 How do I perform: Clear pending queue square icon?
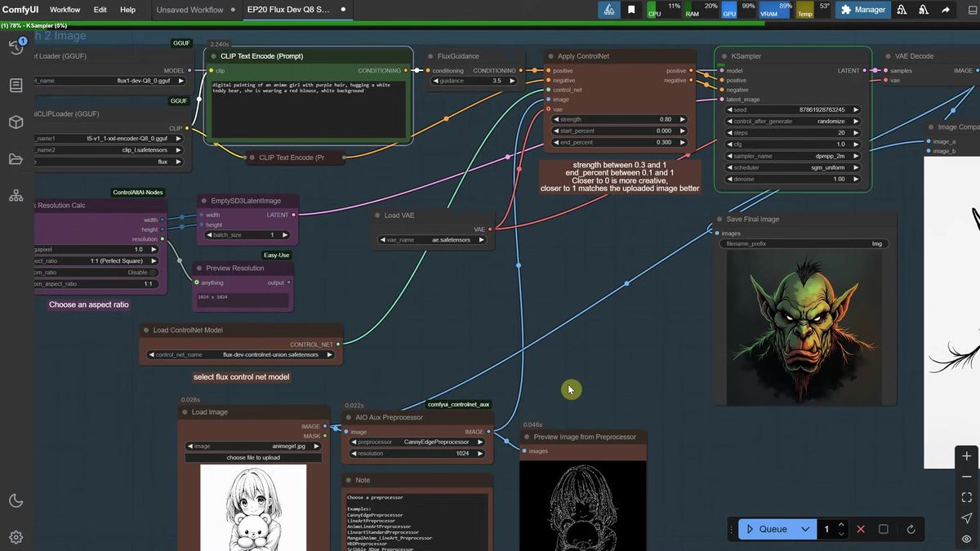[x=884, y=529]
